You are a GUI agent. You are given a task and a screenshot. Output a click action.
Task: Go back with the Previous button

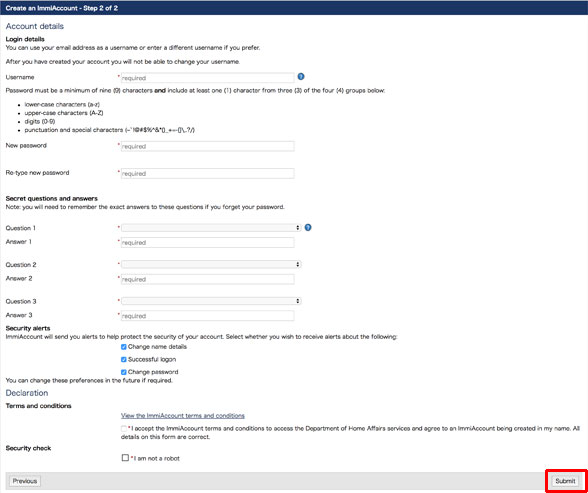[25, 481]
